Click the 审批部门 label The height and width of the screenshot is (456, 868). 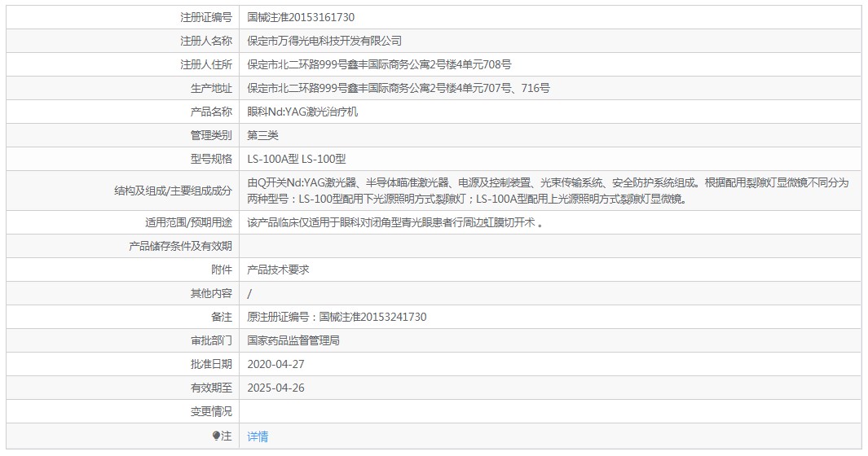tap(211, 340)
